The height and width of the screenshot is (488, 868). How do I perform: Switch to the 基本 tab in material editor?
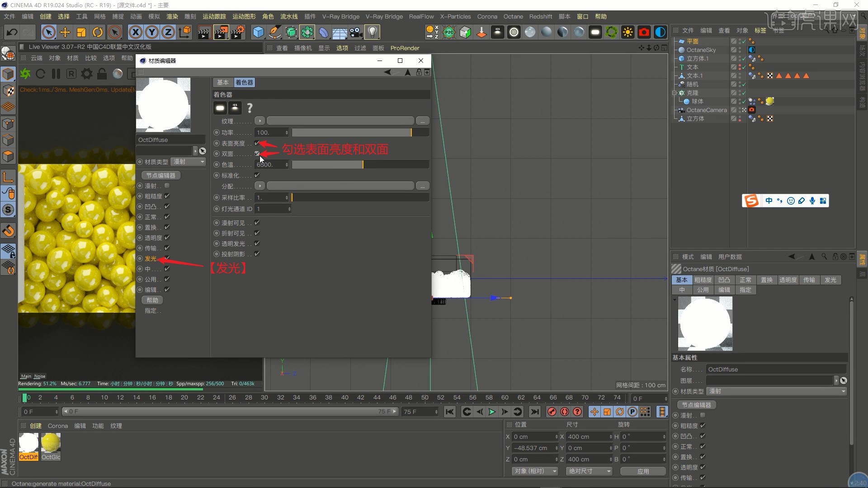(222, 82)
